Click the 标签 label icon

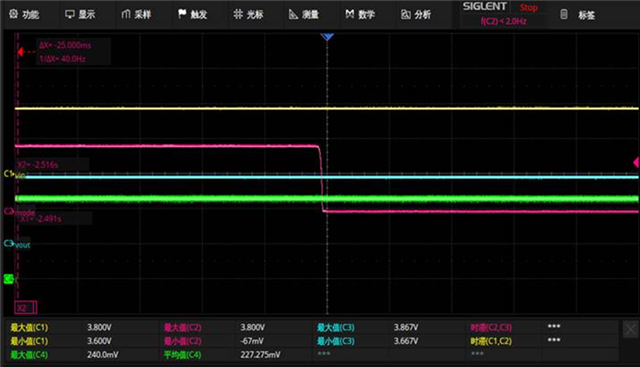[564, 15]
